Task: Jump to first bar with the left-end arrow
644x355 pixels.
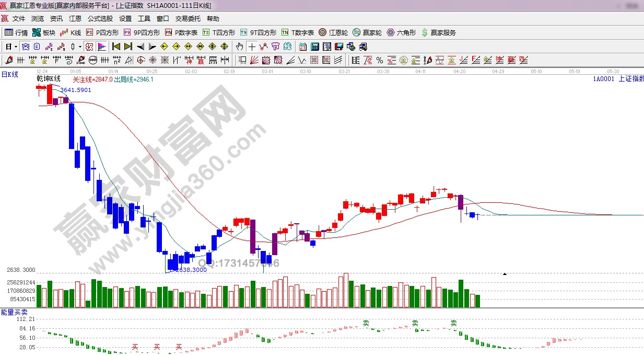Action: click(x=116, y=47)
